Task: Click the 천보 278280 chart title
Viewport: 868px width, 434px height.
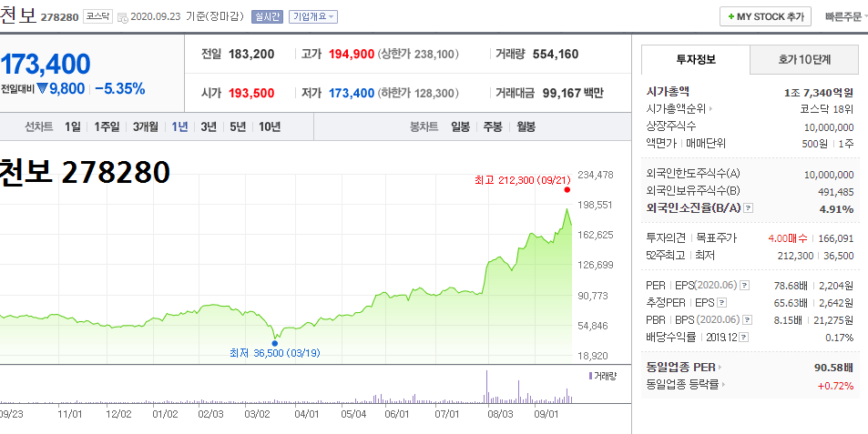Action: (x=85, y=173)
